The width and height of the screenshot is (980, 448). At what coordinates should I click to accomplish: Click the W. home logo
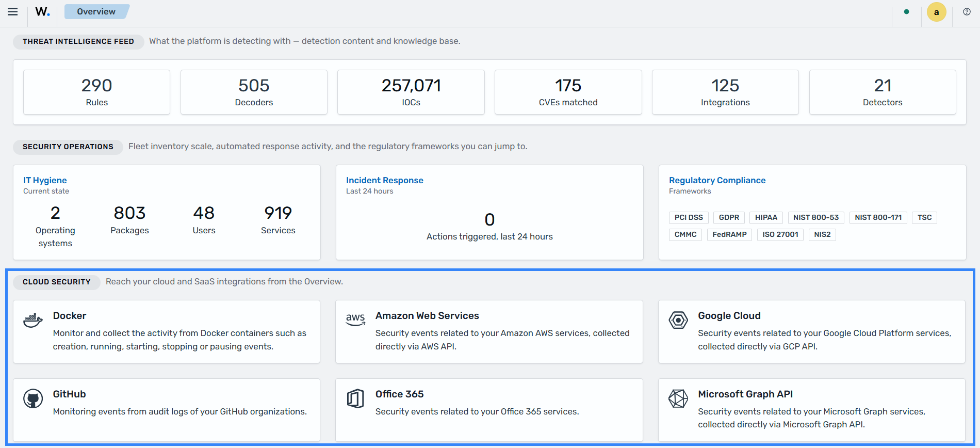(x=42, y=12)
